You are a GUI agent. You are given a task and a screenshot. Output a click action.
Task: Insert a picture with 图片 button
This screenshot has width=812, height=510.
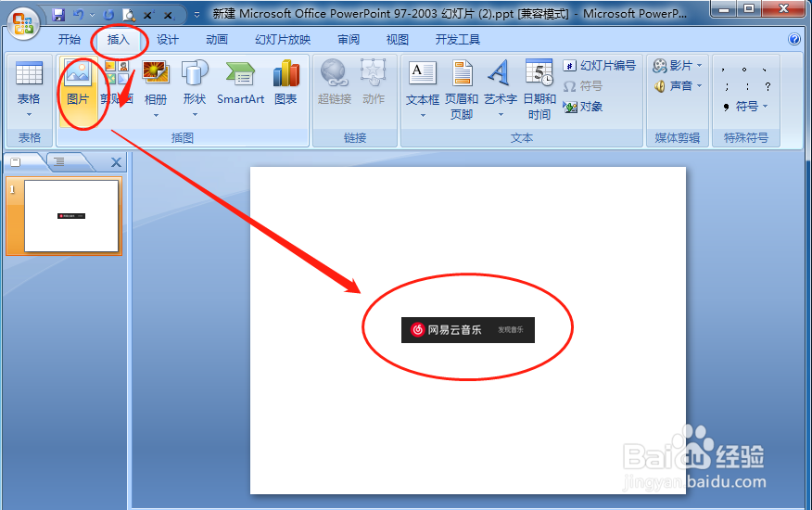point(78,91)
